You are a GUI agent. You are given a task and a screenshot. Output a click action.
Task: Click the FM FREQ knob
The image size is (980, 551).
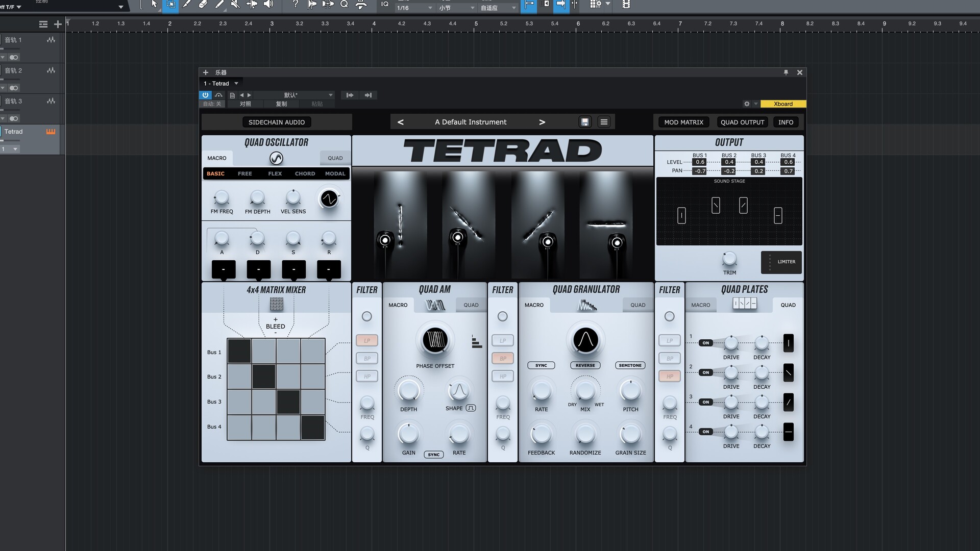[222, 197]
